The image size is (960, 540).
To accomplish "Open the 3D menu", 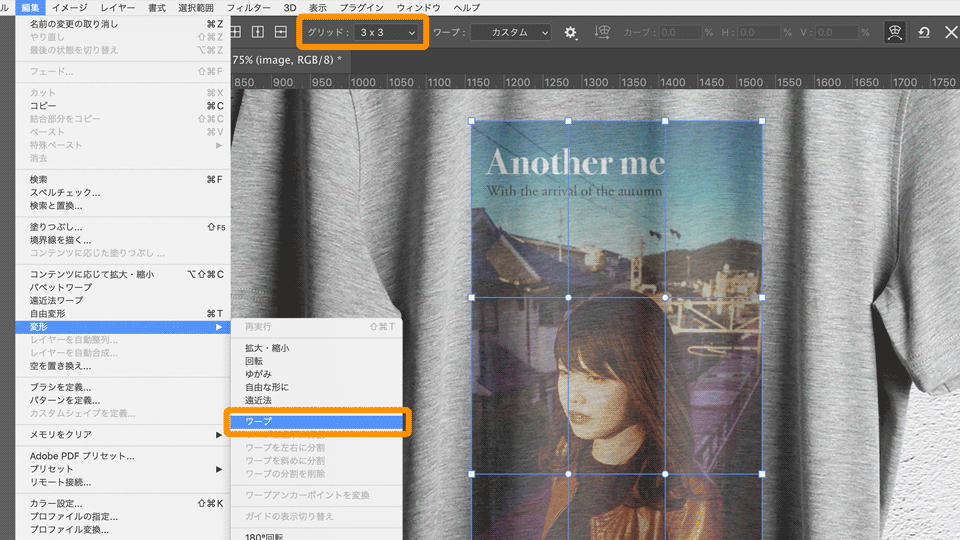I will [290, 7].
